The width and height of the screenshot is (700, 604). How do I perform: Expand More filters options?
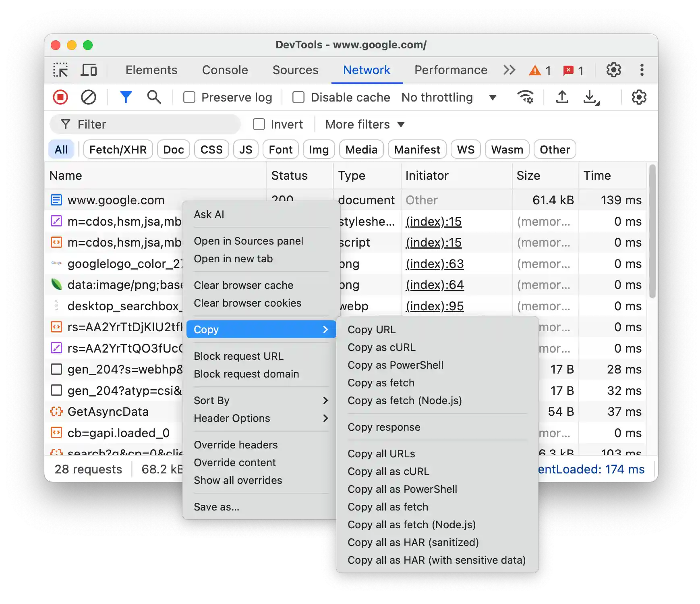point(364,124)
